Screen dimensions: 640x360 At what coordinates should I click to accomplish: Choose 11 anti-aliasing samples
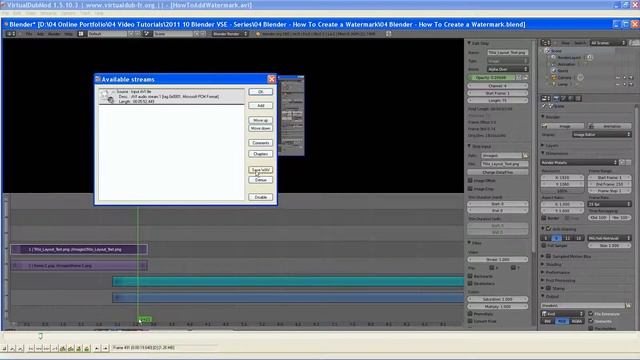tap(568, 238)
